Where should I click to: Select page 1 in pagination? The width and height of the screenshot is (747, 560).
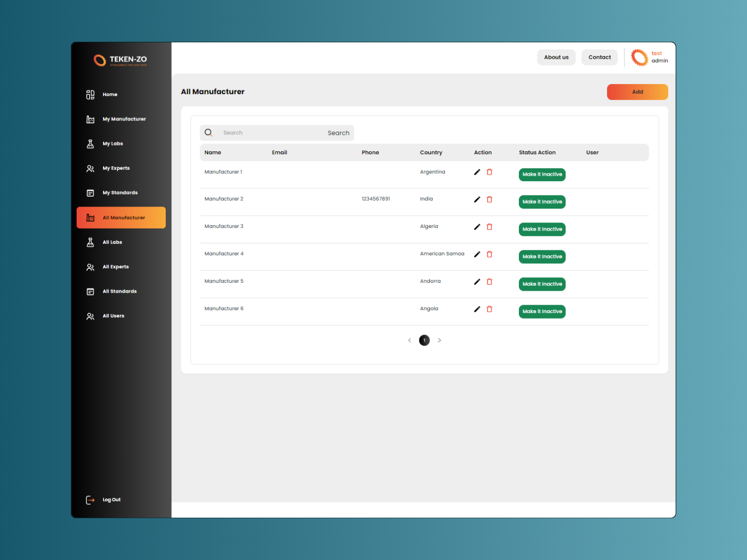click(x=424, y=340)
